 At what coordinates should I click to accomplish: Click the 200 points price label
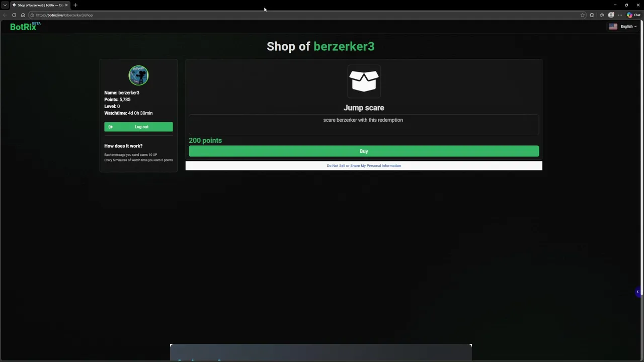click(x=205, y=140)
